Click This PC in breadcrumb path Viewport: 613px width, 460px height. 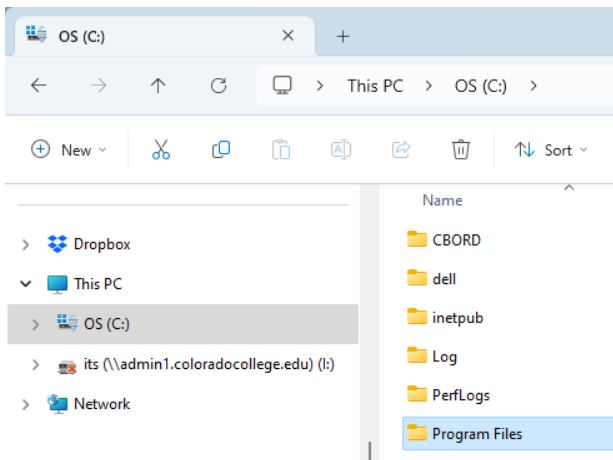coord(375,86)
